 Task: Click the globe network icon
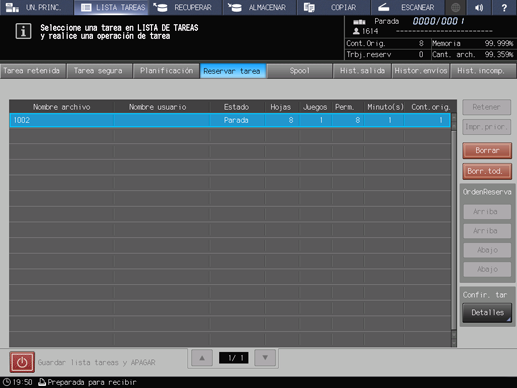456,7
